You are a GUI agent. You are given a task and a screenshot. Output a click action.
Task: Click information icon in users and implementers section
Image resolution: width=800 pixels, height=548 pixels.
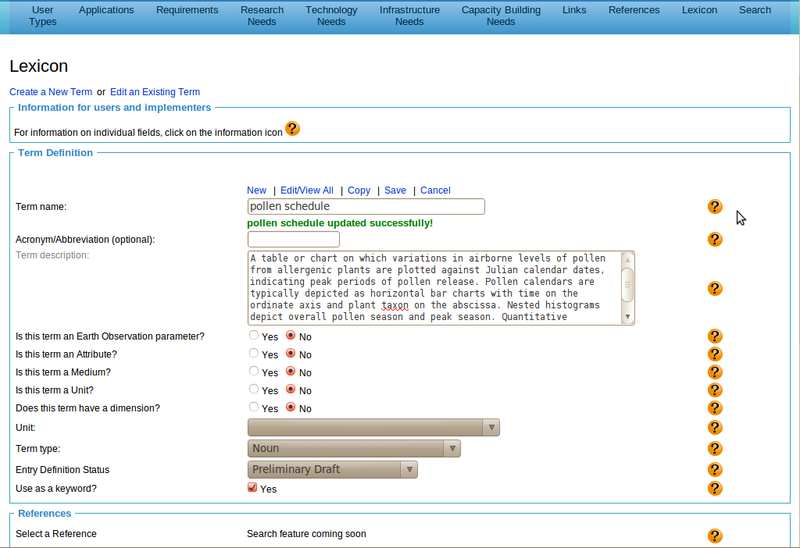click(x=292, y=129)
